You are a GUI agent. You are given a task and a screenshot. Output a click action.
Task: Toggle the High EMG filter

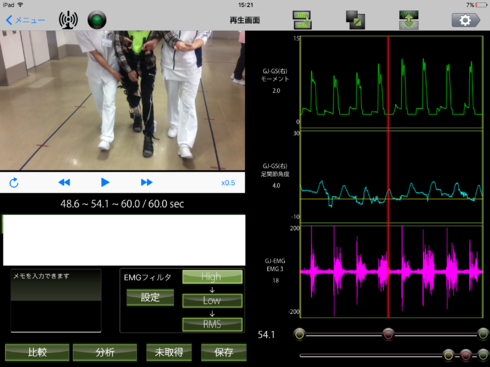212,277
